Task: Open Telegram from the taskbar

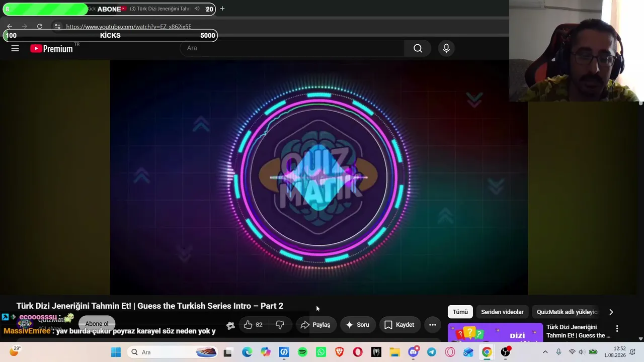Action: click(432, 352)
